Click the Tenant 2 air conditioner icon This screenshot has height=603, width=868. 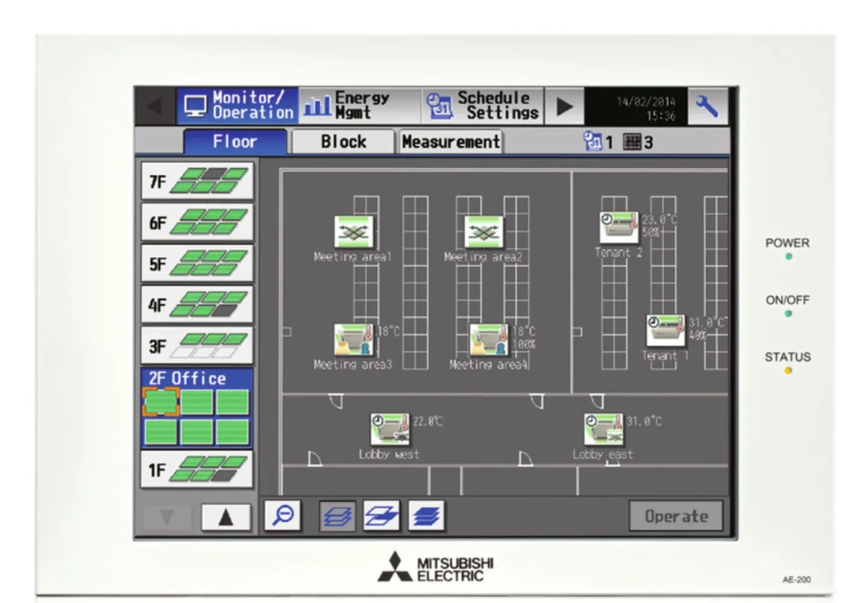tap(618, 227)
